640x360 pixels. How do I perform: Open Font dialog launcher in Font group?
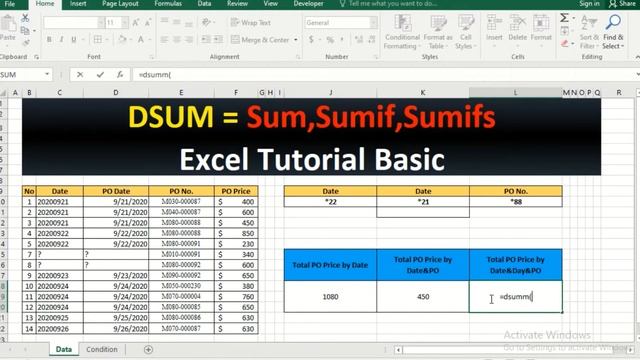(x=151, y=57)
